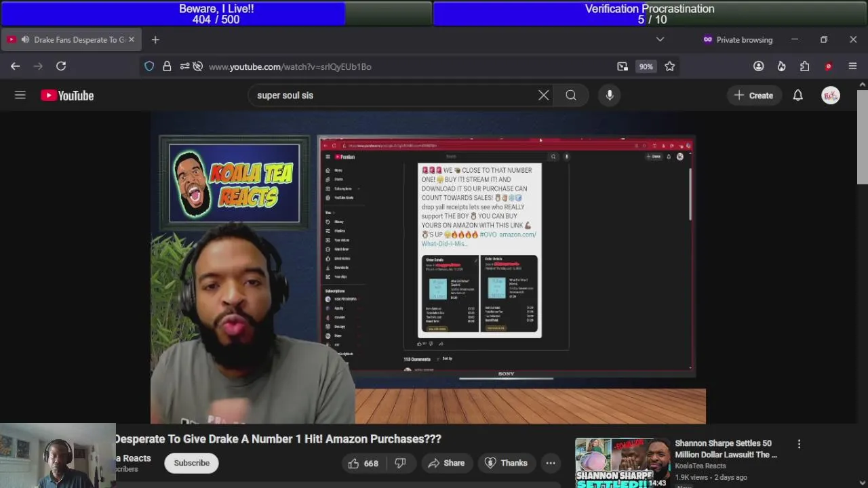Click the video player to pause
The width and height of the screenshot is (868, 488).
coord(428,268)
